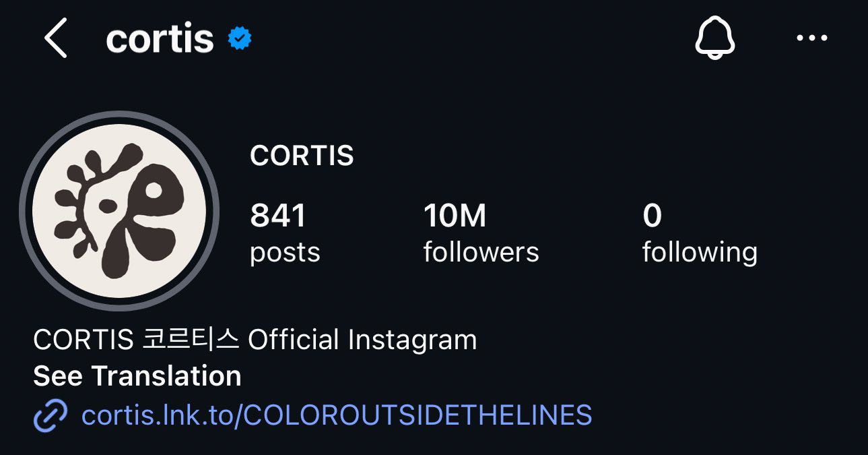Go back using the left arrow
Image resolution: width=868 pixels, height=455 pixels.
[56, 38]
